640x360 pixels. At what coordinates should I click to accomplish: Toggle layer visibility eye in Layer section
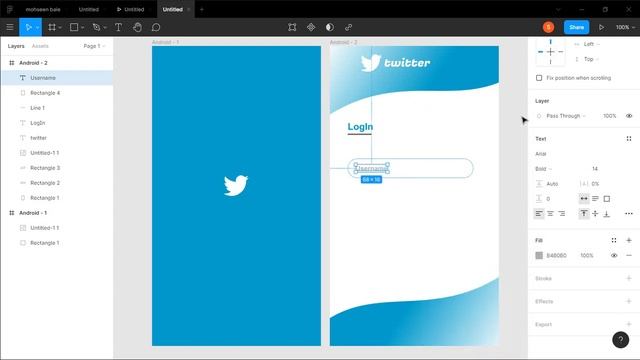pos(629,116)
